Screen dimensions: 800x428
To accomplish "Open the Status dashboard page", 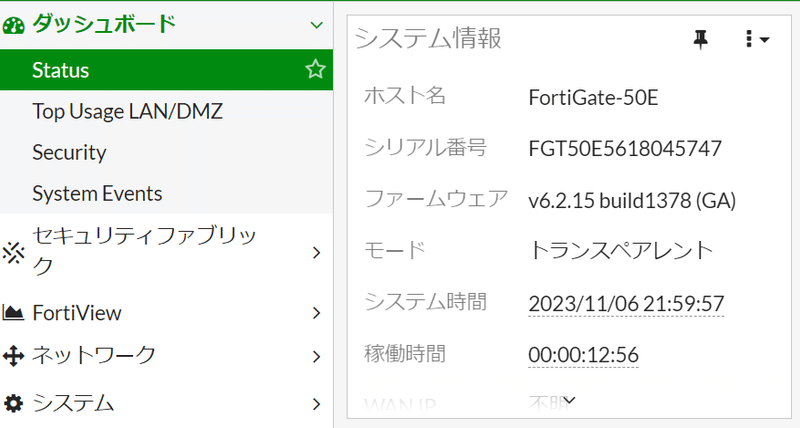I will click(166, 70).
